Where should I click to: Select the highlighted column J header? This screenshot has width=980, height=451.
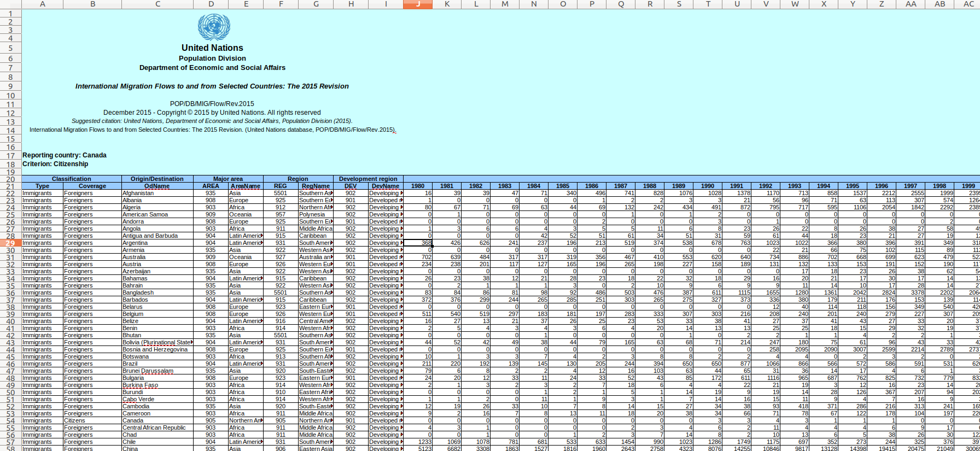point(418,4)
